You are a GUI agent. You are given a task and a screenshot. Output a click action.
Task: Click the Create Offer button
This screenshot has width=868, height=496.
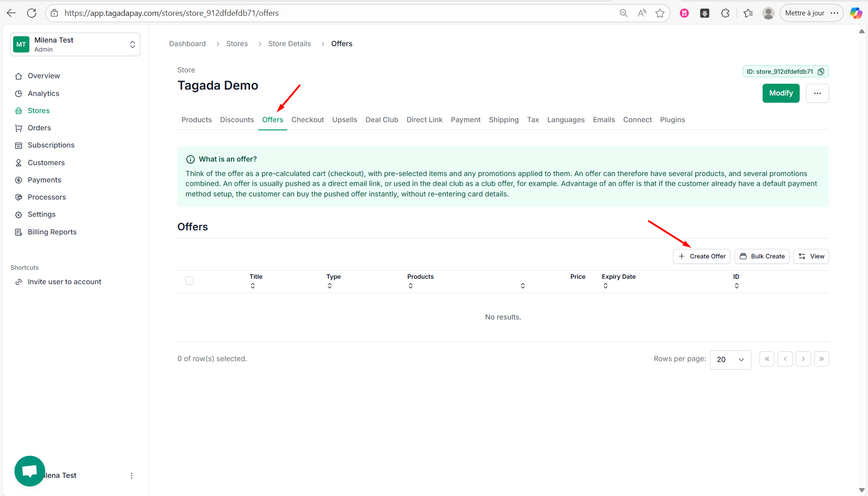click(702, 256)
